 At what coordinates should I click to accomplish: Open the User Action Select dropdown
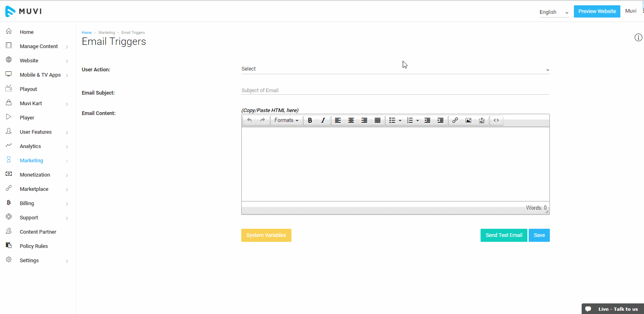[395, 69]
